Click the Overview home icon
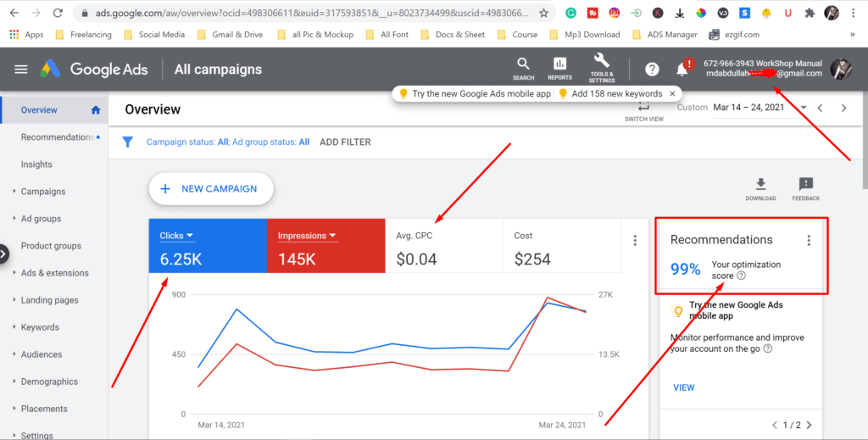This screenshot has height=440, width=868. point(96,110)
